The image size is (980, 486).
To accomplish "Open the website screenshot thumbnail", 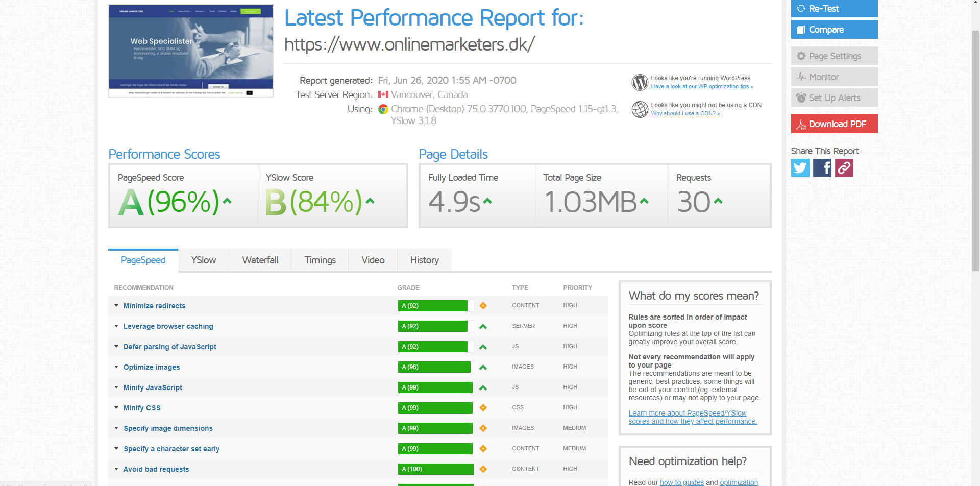I will (x=191, y=51).
